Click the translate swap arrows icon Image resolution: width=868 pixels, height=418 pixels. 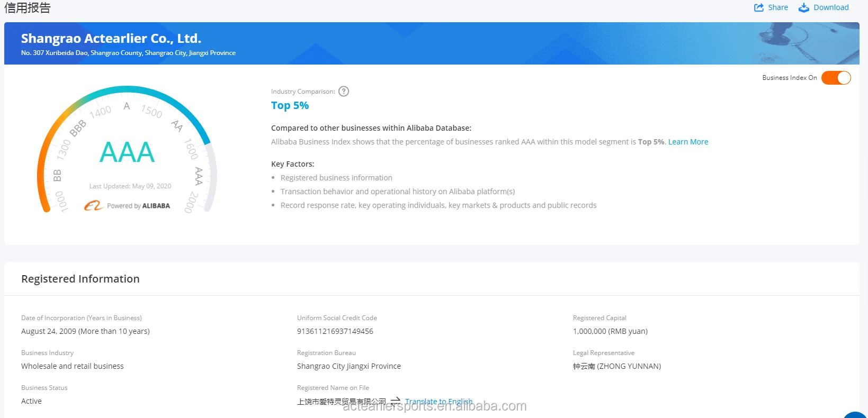395,401
